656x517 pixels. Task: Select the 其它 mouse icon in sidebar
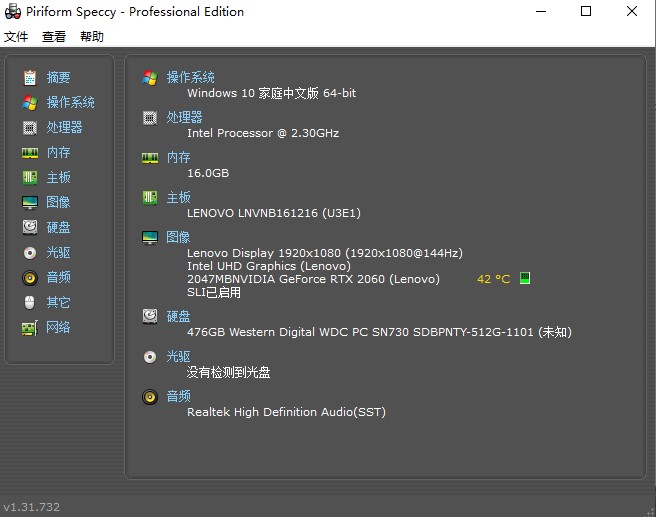(x=30, y=302)
